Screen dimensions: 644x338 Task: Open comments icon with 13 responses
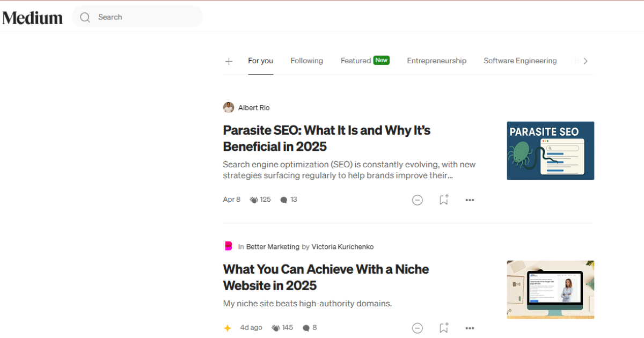(284, 200)
